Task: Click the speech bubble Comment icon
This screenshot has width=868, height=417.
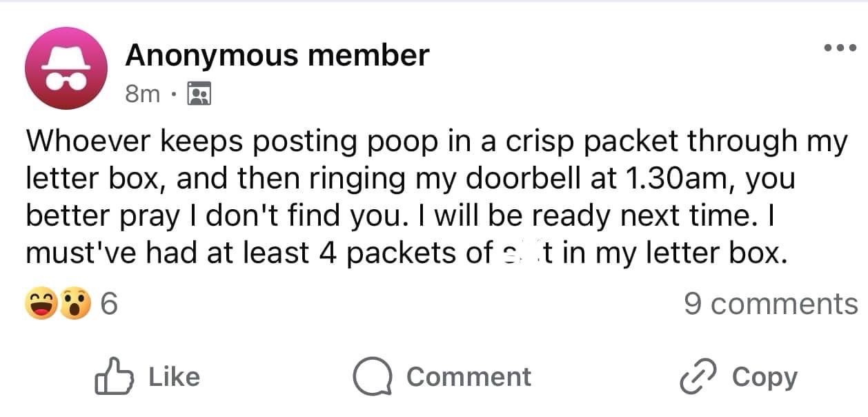Action: (373, 377)
